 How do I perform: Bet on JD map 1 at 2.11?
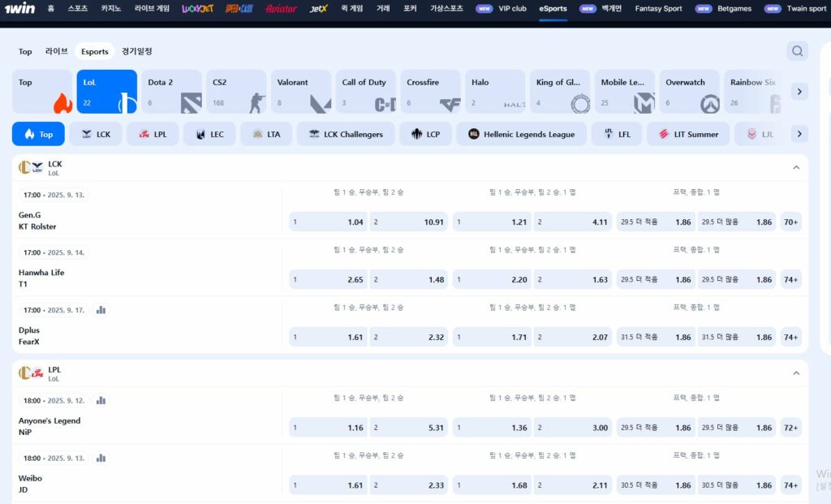point(572,485)
